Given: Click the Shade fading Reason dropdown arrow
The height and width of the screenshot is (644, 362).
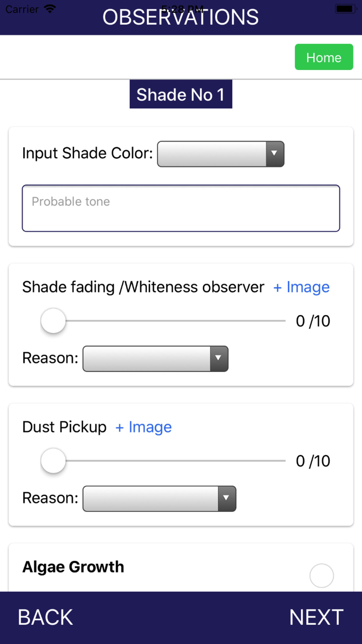Looking at the screenshot, I should (219, 359).
